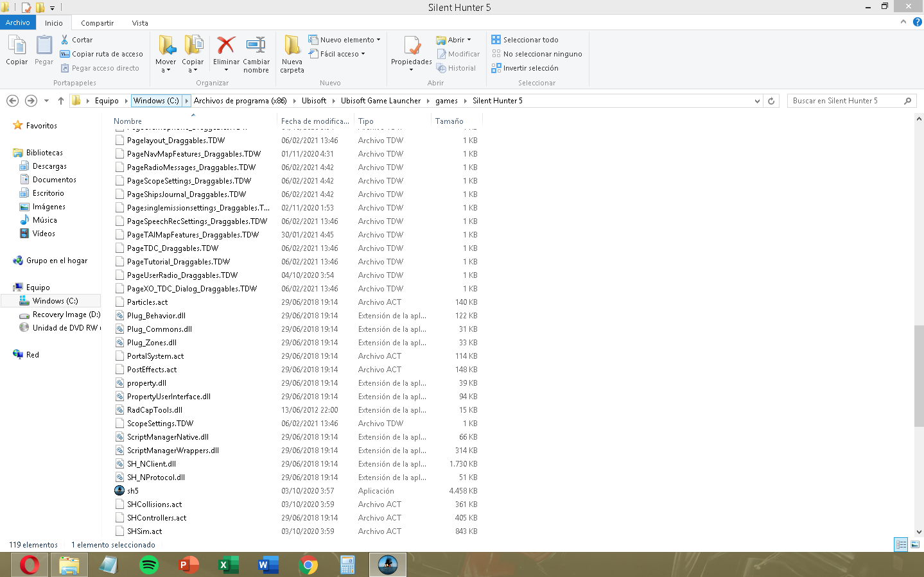
Task: Click Copiar ruta de acceso
Action: click(x=101, y=54)
